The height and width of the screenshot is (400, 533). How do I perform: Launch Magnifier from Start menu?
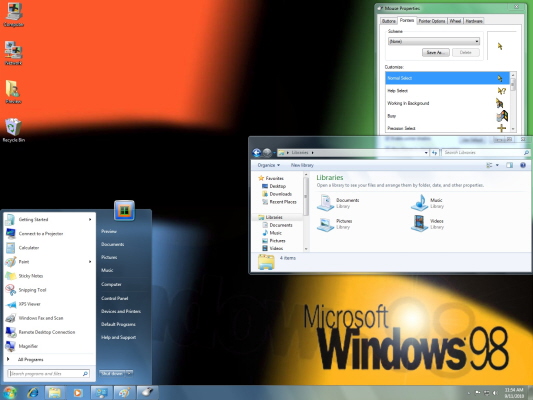point(49,346)
